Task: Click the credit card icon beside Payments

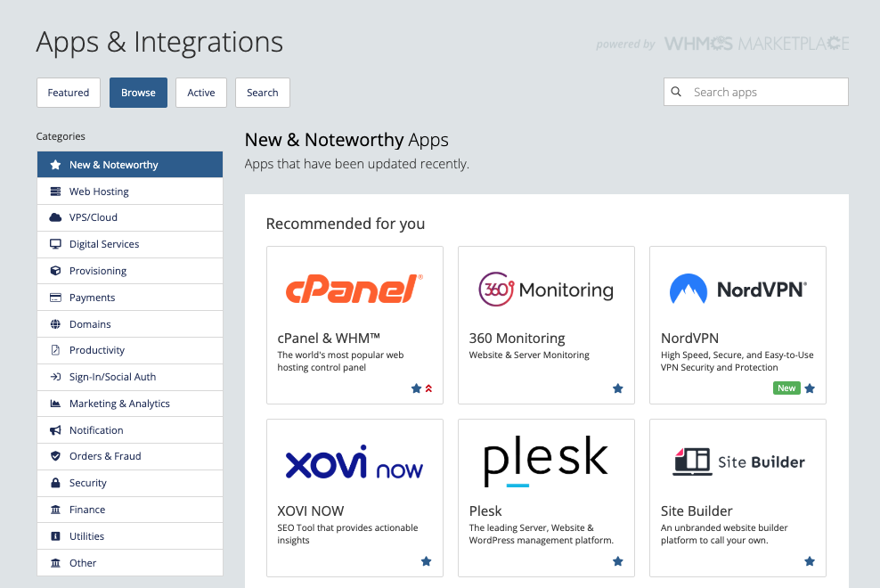Action: click(x=55, y=298)
